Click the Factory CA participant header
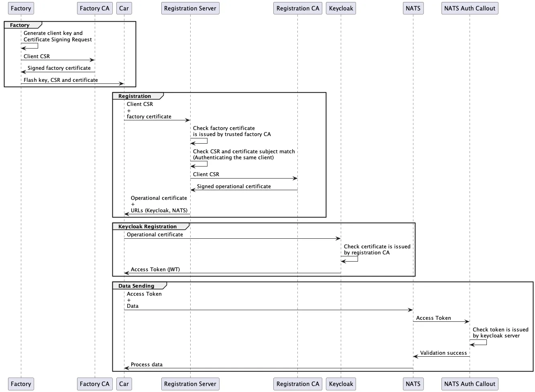This screenshot has height=392, width=535. pos(95,8)
